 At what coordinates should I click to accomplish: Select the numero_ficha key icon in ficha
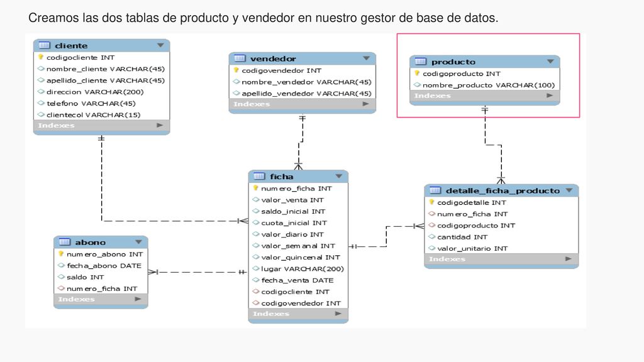(255, 188)
